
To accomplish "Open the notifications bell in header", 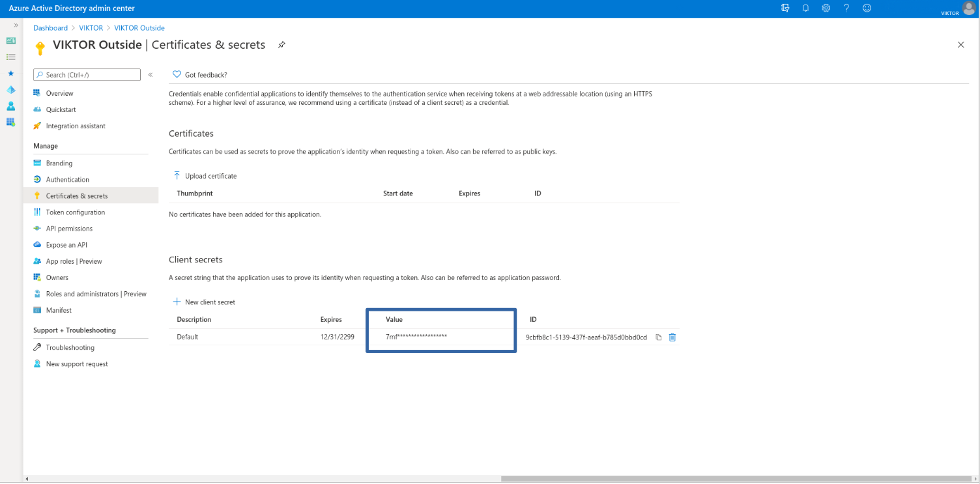I will tap(805, 8).
